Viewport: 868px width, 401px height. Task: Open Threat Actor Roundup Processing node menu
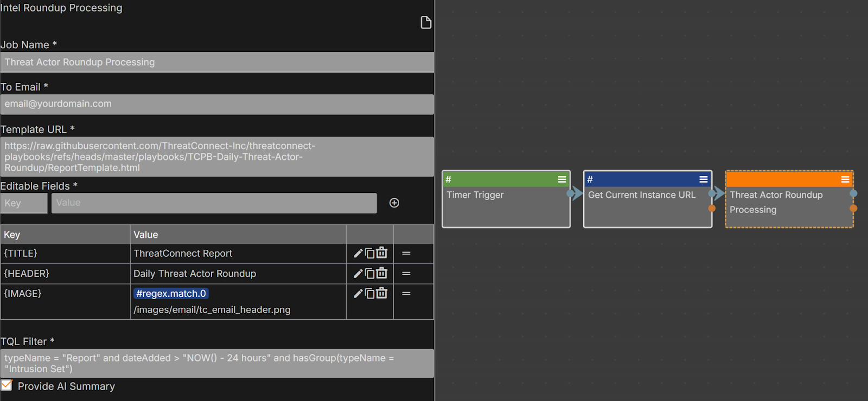pos(845,179)
